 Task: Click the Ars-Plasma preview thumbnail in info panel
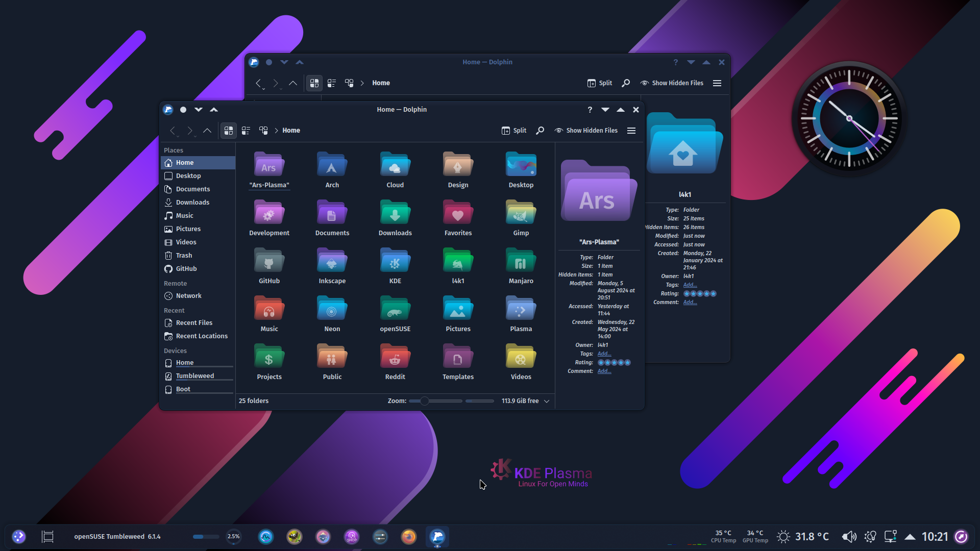click(599, 192)
